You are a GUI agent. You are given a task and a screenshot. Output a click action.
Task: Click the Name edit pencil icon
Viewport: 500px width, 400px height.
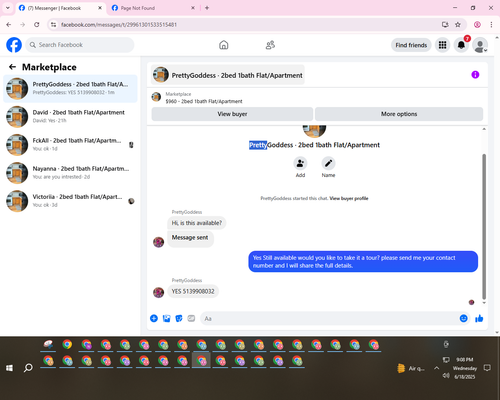pyautogui.click(x=328, y=163)
